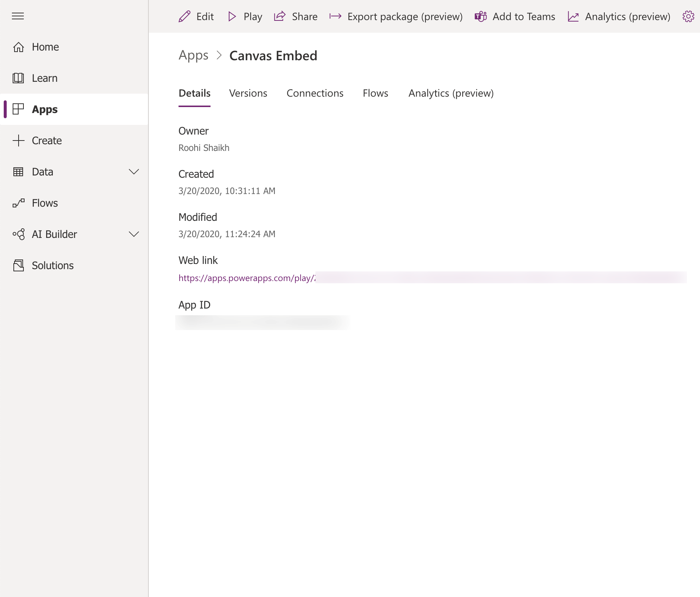Open Learn in the sidebar
Viewport: 700px width, 597px height.
pyautogui.click(x=45, y=78)
